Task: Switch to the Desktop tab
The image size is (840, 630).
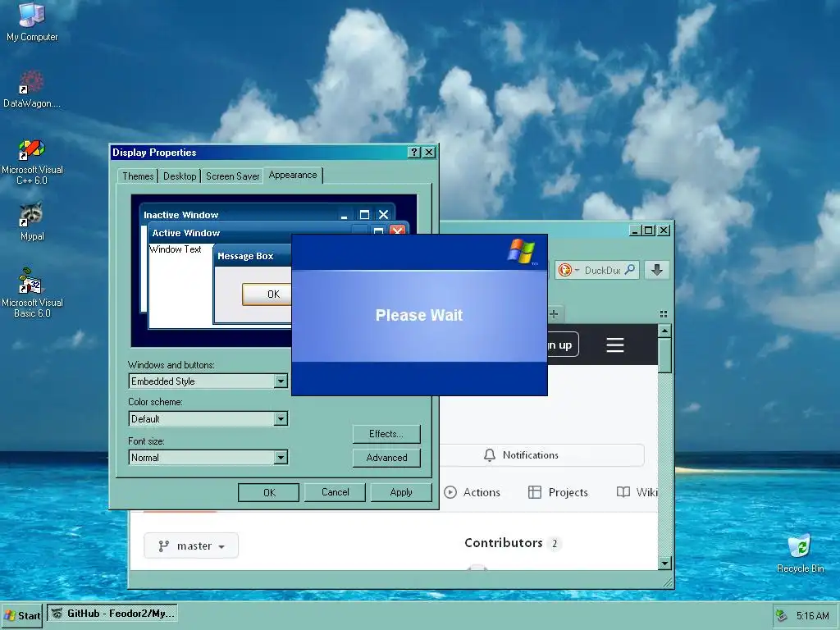Action: coord(180,176)
